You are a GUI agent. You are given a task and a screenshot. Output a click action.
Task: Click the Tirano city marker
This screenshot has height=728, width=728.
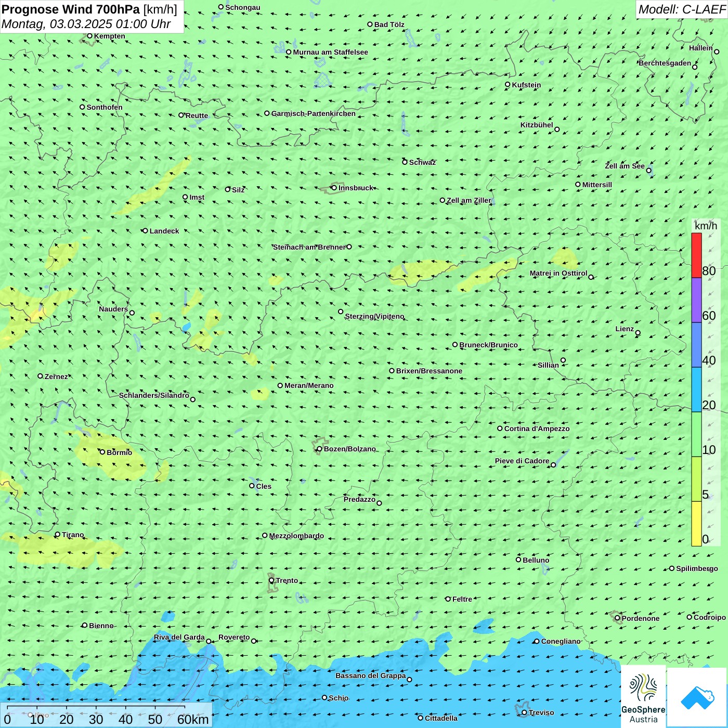click(58, 535)
